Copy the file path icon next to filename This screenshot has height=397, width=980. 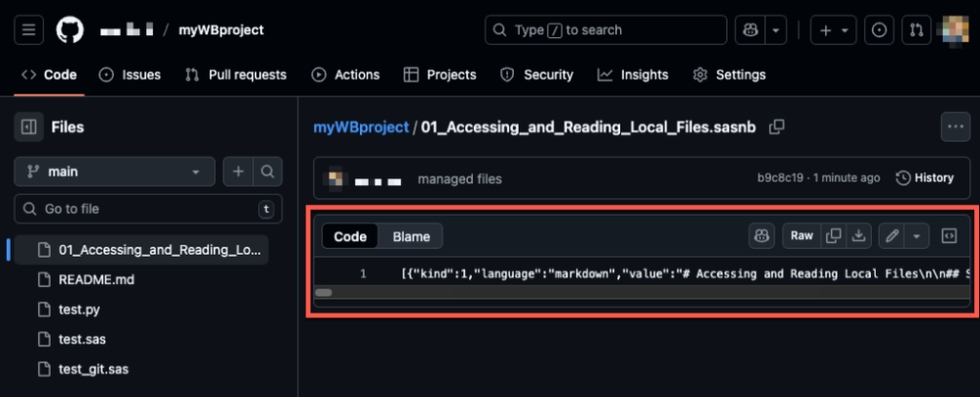[x=776, y=127]
